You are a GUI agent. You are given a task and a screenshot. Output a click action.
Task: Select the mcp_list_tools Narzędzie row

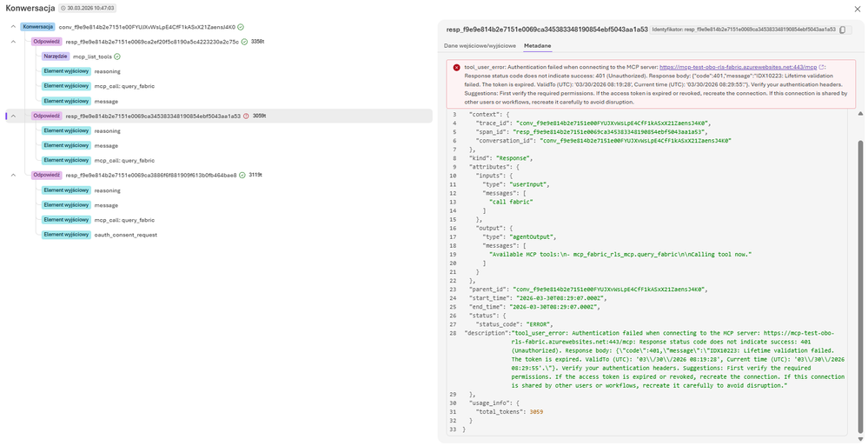click(82, 57)
